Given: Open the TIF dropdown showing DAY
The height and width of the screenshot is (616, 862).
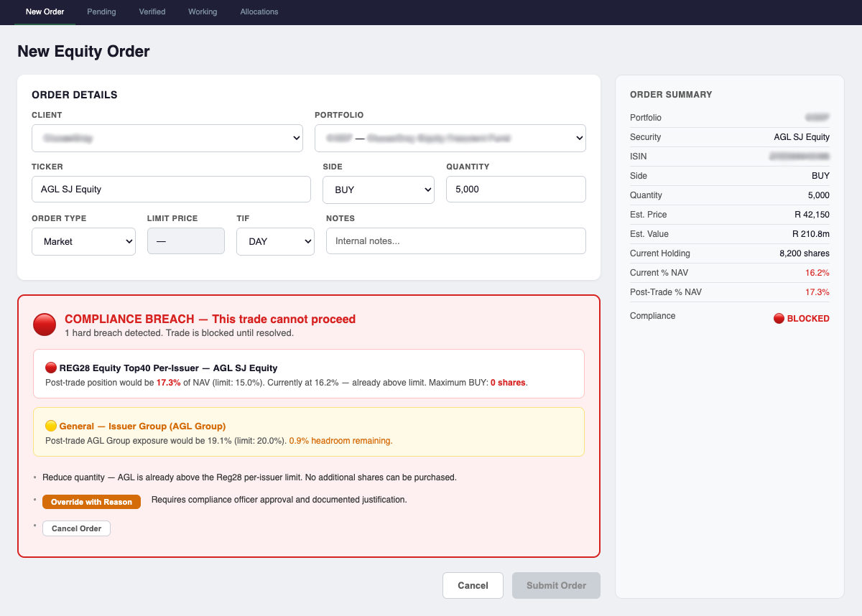Looking at the screenshot, I should click(x=275, y=241).
